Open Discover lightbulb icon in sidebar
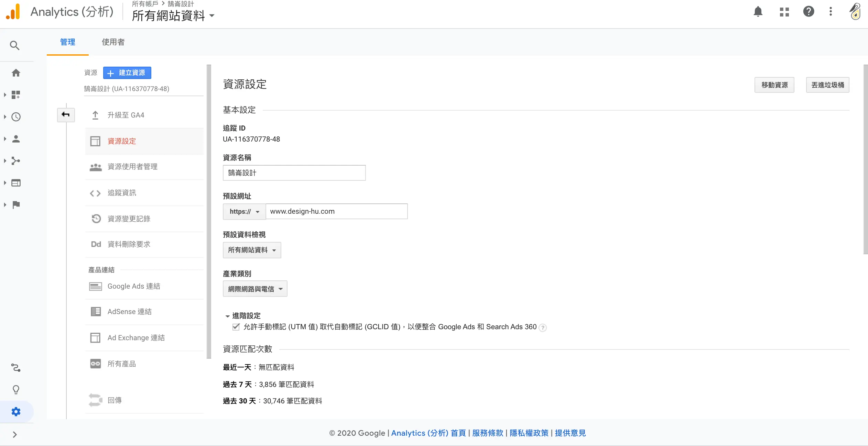This screenshot has width=868, height=446. 16,390
